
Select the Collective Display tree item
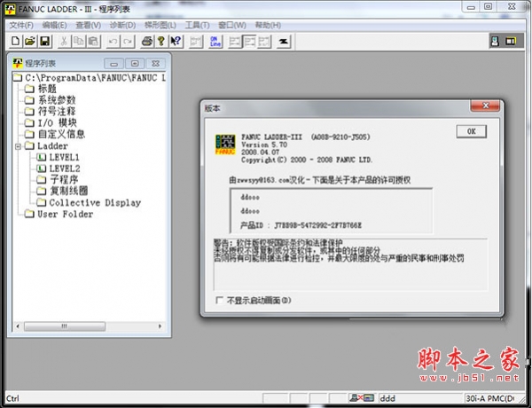tap(95, 202)
